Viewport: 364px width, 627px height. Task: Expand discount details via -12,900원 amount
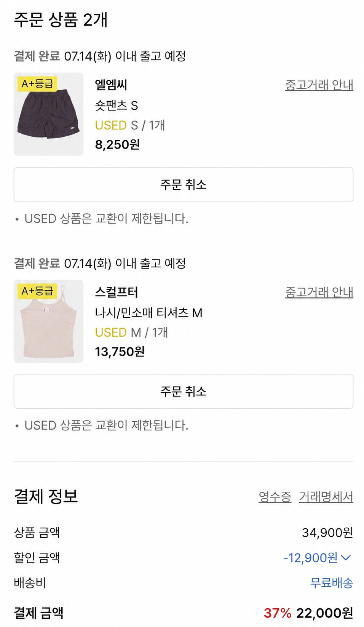click(310, 558)
